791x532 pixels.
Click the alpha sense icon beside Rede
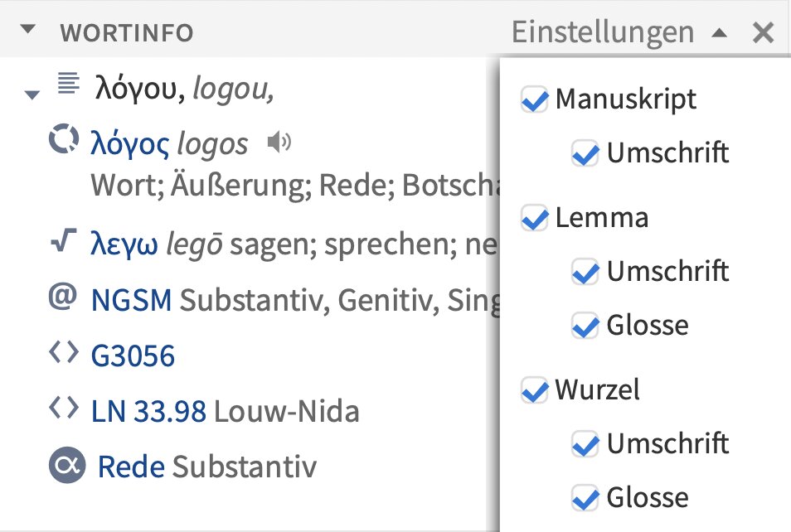(x=67, y=465)
